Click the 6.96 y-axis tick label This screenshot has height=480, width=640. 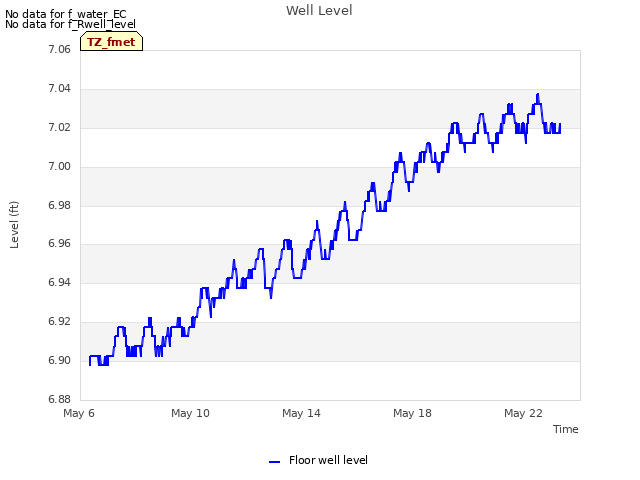60,244
